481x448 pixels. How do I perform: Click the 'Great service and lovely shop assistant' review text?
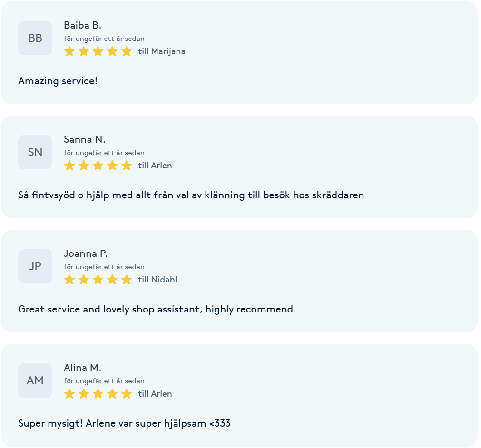coord(156,309)
